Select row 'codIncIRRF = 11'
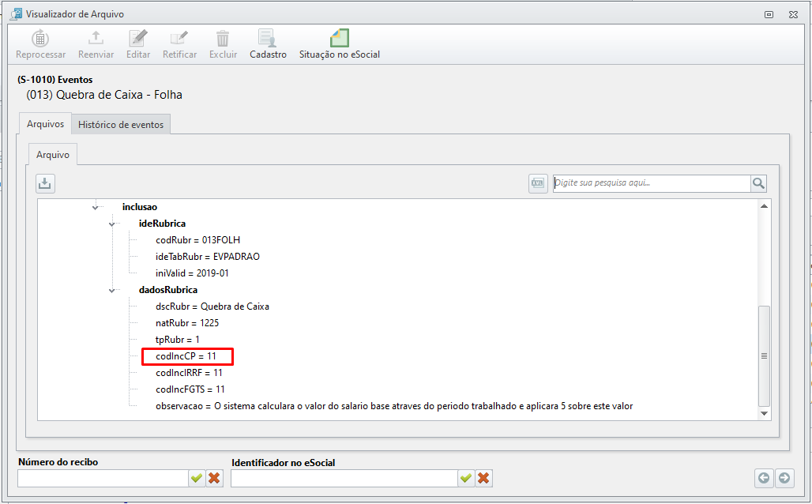This screenshot has width=812, height=504. [x=189, y=373]
